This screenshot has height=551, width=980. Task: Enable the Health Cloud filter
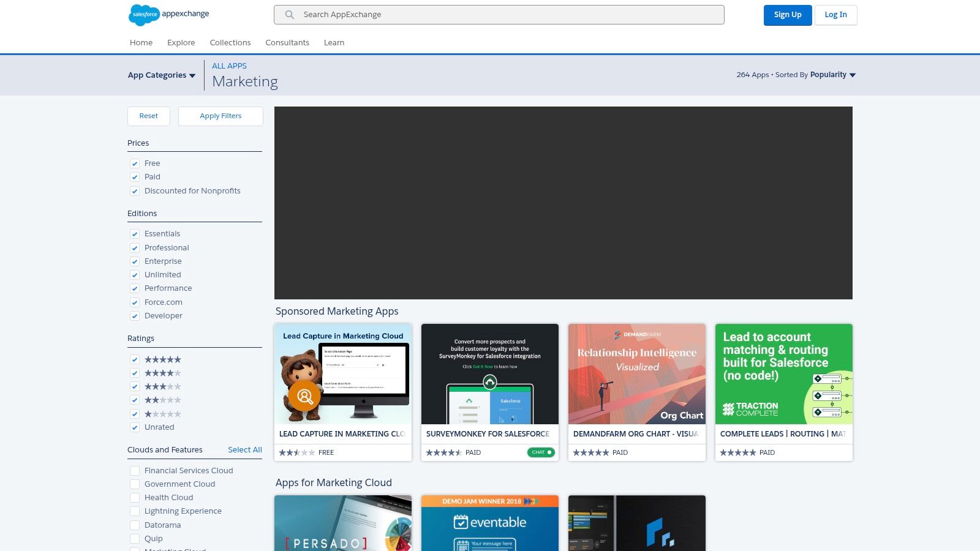pyautogui.click(x=135, y=498)
